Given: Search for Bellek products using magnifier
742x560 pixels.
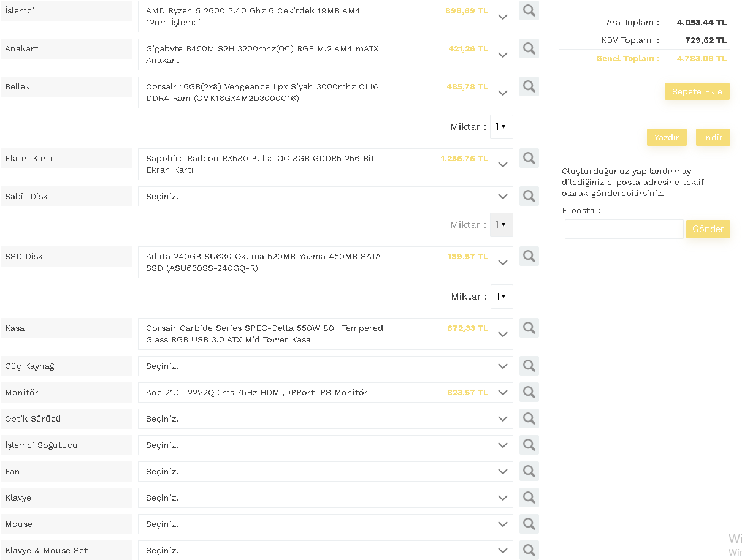Looking at the screenshot, I should click(x=529, y=86).
